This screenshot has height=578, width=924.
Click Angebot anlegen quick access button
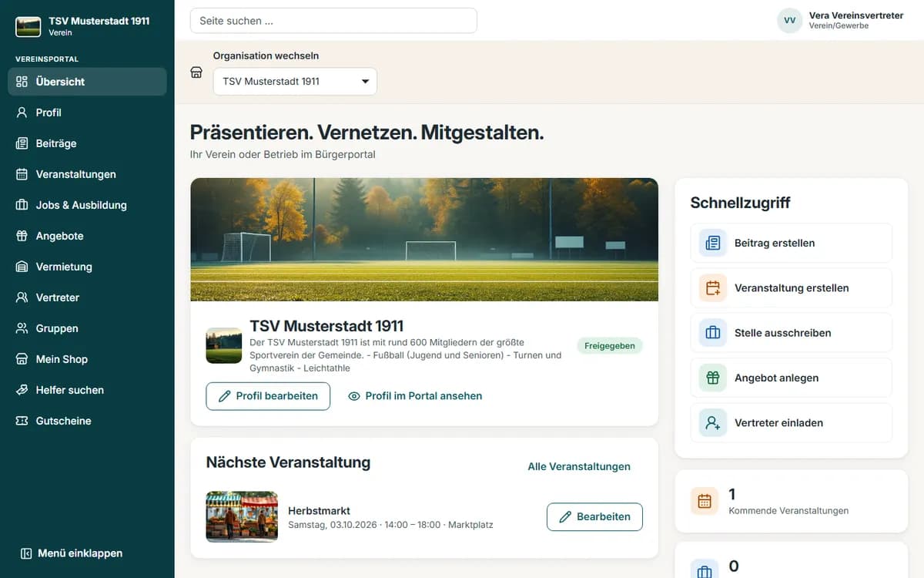pyautogui.click(x=792, y=378)
